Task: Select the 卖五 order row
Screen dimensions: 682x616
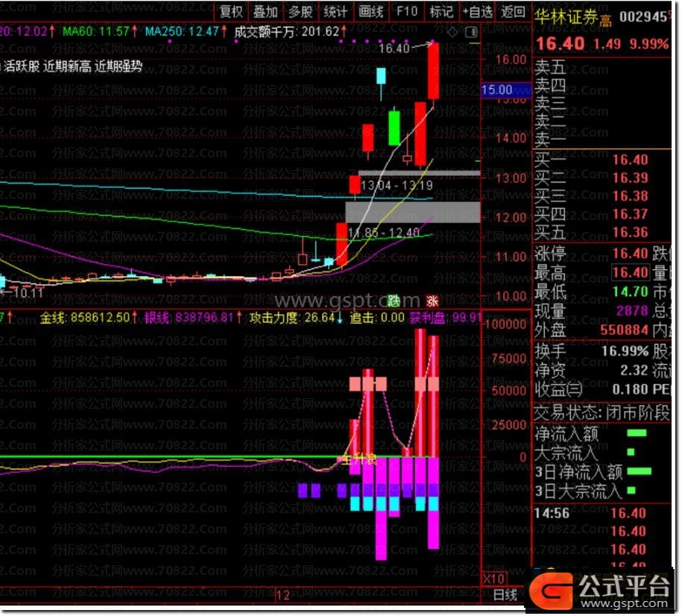Action: (x=602, y=67)
